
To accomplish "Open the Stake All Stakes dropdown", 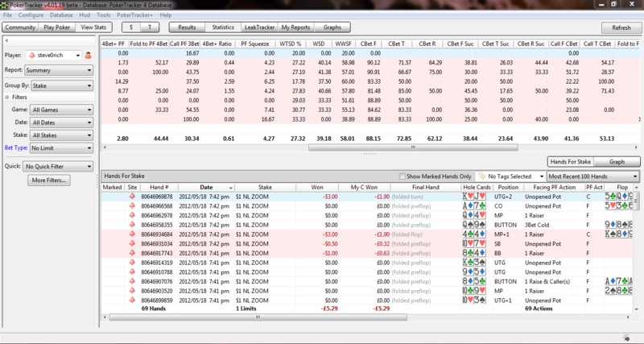I will (x=62, y=135).
